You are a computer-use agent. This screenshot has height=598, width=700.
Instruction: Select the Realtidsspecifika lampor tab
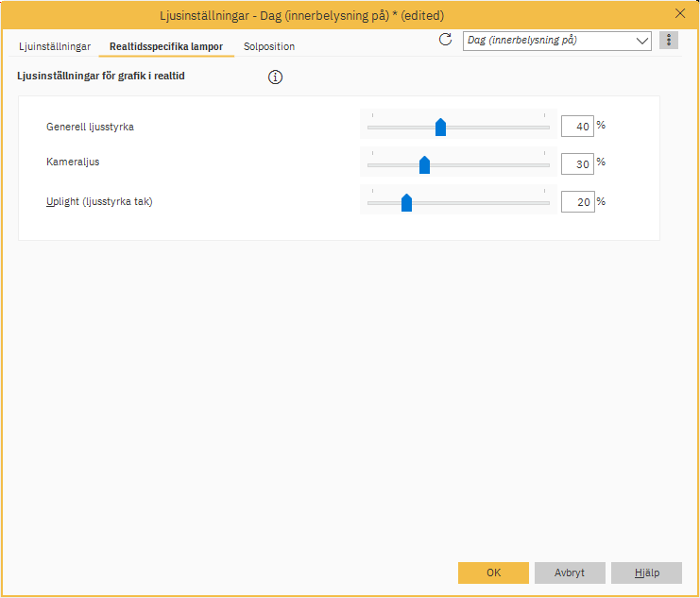[x=165, y=46]
